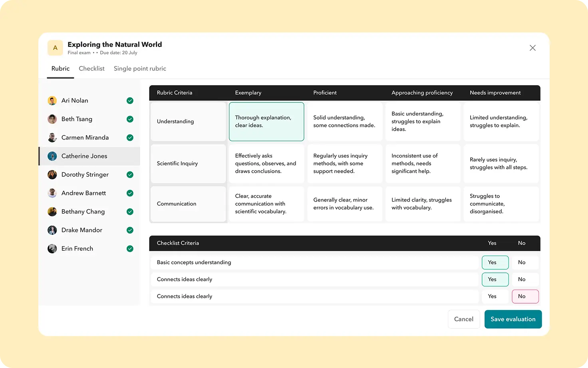Click 'Basic concepts understanding' checklist row text

click(x=194, y=262)
